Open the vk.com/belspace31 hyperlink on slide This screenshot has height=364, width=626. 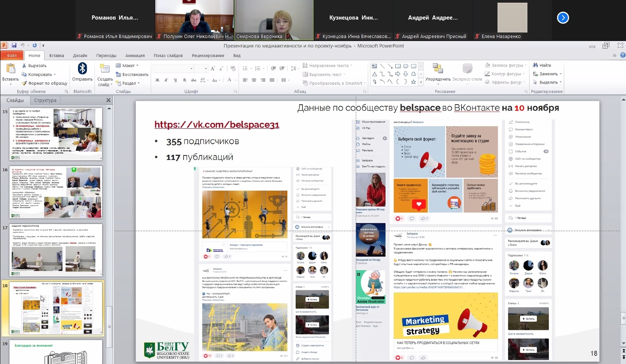click(217, 125)
